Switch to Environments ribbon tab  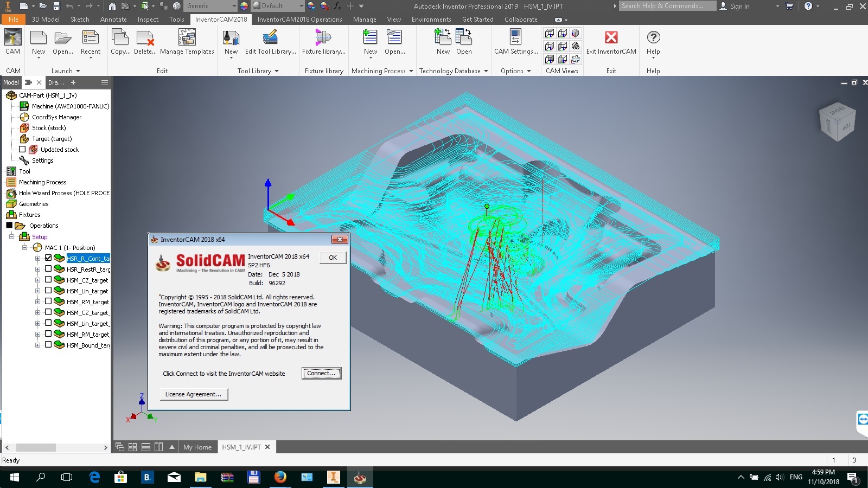[431, 20]
